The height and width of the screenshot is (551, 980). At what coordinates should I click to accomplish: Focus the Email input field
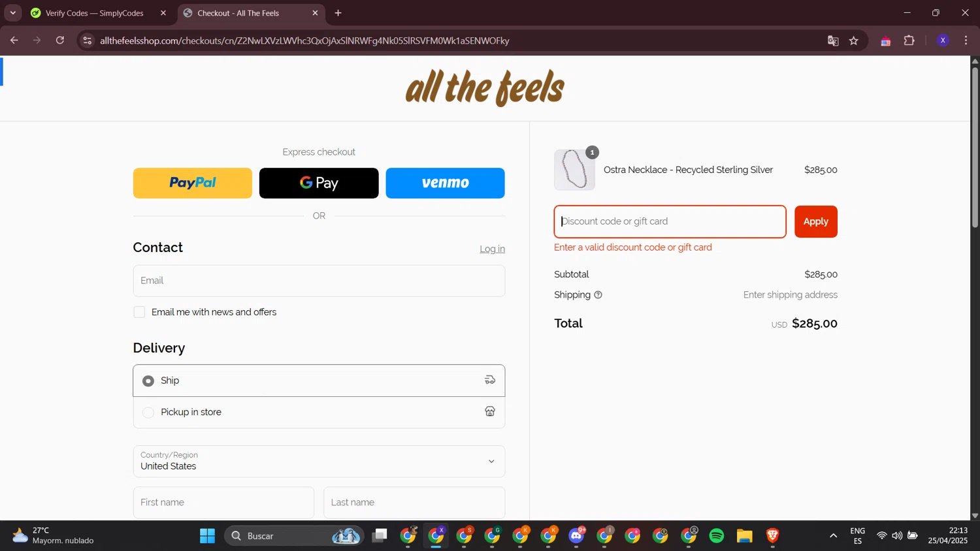pos(319,281)
